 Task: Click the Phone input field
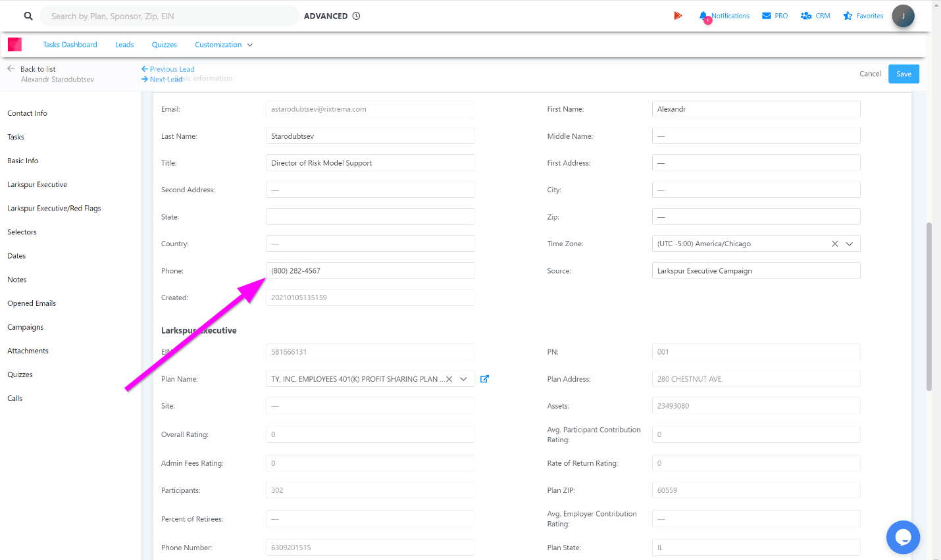pyautogui.click(x=370, y=271)
